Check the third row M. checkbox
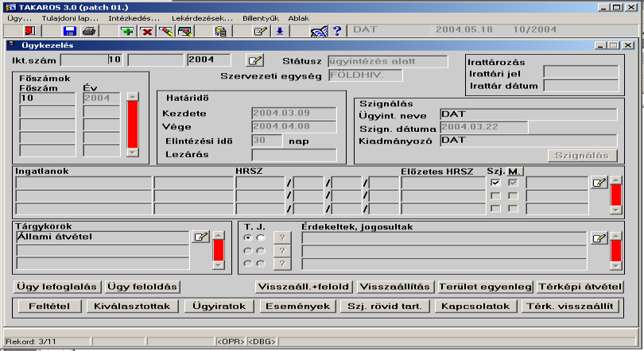Image resolution: width=644 pixels, height=351 pixels. point(513,209)
